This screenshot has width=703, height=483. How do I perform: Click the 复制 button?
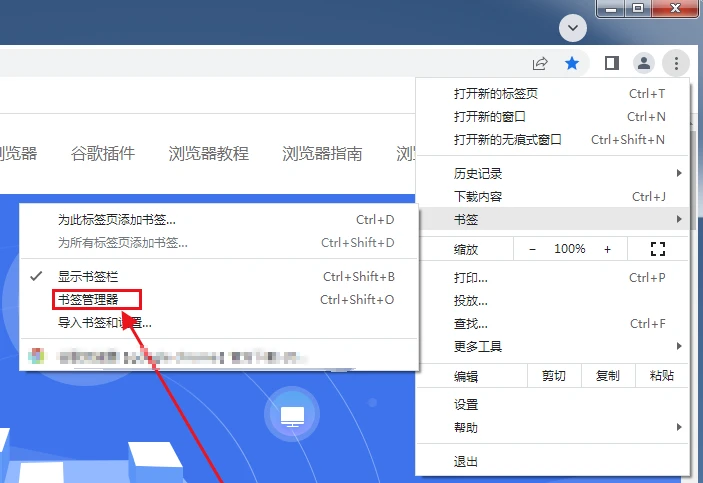coord(608,375)
